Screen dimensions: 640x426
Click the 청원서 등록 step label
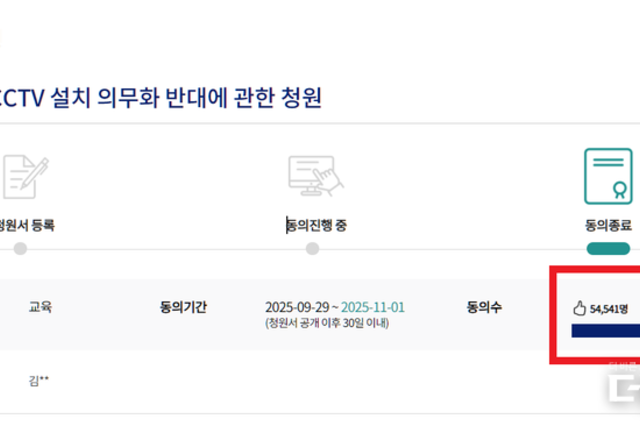coord(27,226)
